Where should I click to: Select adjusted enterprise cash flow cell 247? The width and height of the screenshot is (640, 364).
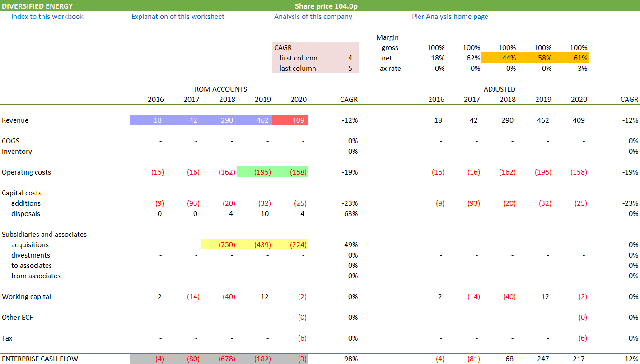tap(543, 359)
